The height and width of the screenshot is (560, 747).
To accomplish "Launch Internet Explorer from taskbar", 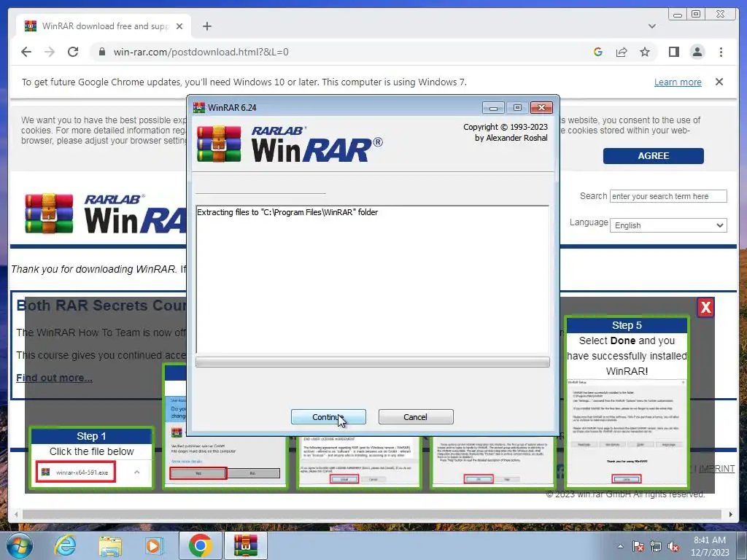I will pos(65,545).
